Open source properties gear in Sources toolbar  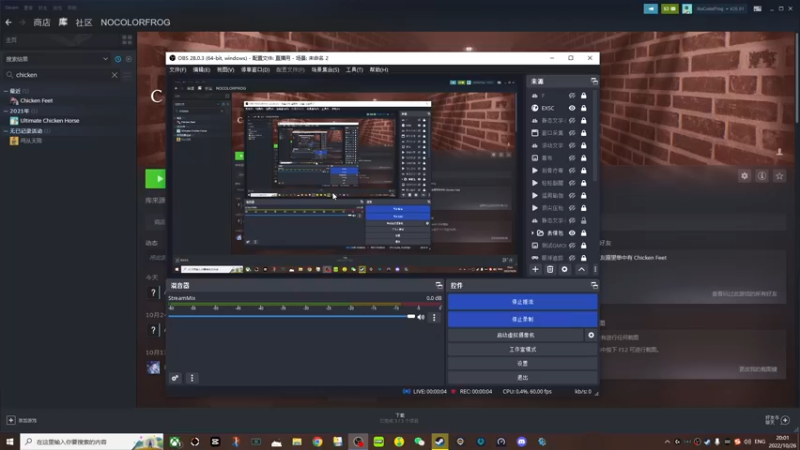[564, 269]
